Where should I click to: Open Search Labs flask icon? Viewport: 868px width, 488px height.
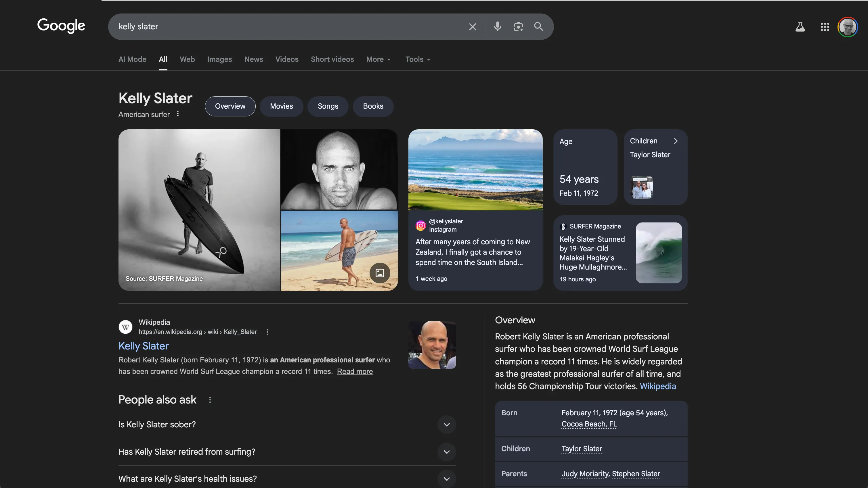click(x=800, y=27)
